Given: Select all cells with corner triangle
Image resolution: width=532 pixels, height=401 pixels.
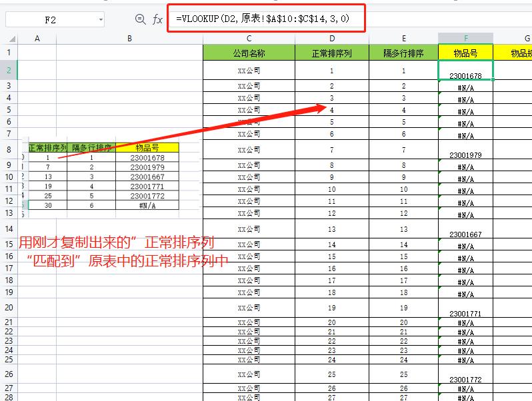Looking at the screenshot, I should pyautogui.click(x=12, y=39).
